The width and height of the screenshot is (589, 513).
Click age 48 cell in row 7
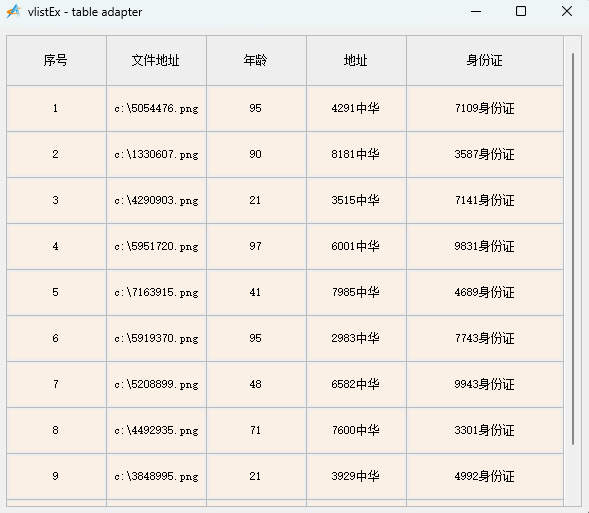256,385
